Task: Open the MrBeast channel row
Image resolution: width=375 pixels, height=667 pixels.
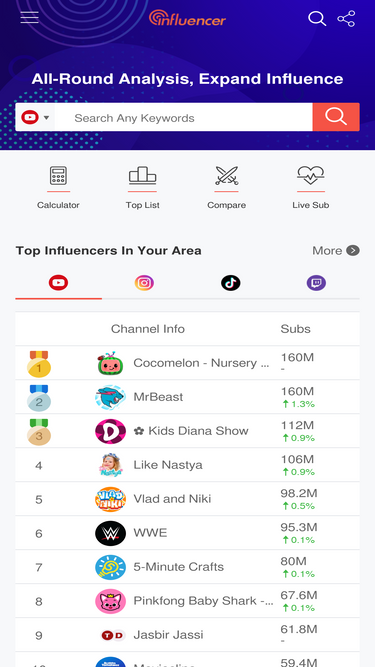Action: pos(188,397)
